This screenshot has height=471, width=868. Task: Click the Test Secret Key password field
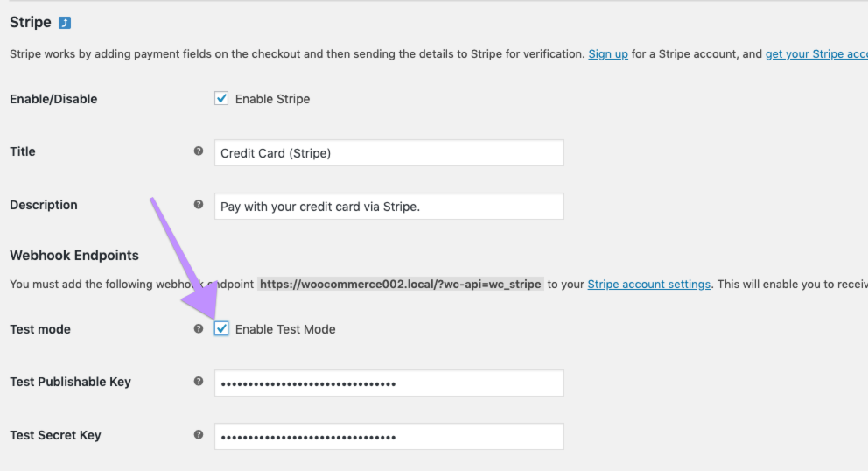pos(388,436)
